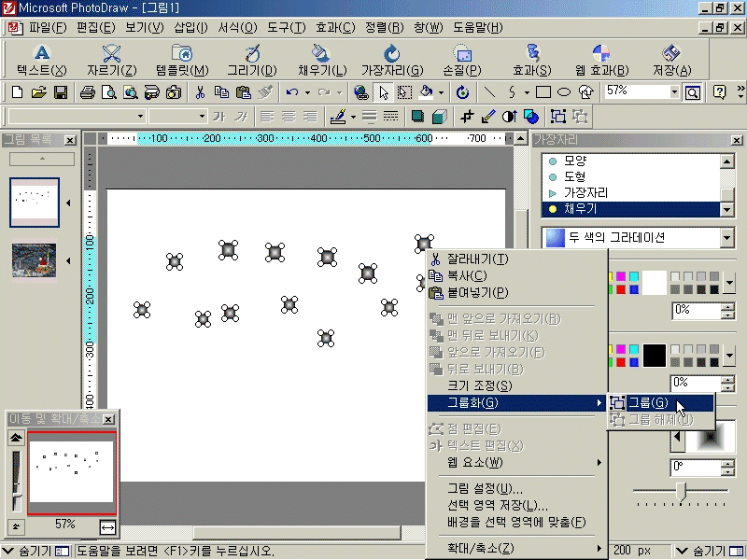Click the Help question mark icon

click(x=719, y=91)
